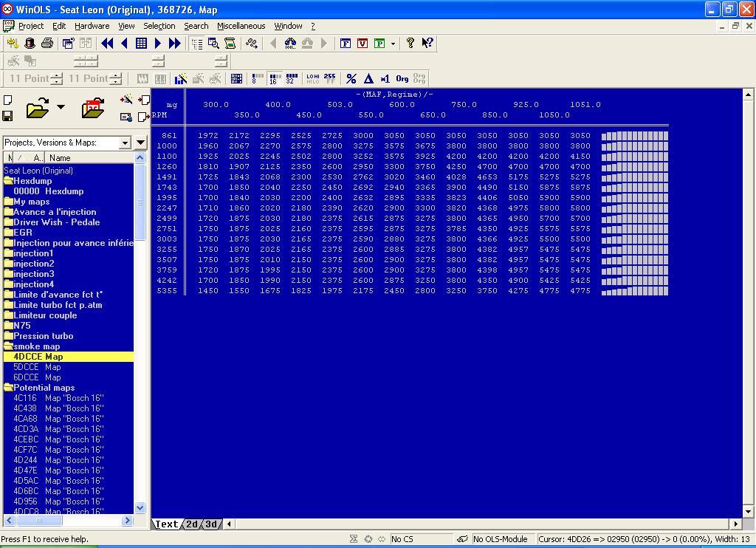Open the dropdown arrow next to P icon
This screenshot has width=756, height=548.
(393, 44)
